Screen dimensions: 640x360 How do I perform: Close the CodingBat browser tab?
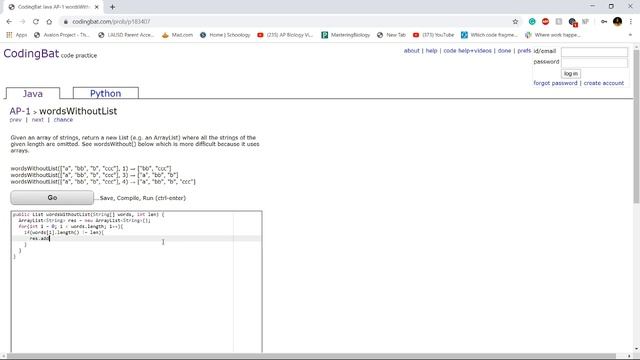97,7
